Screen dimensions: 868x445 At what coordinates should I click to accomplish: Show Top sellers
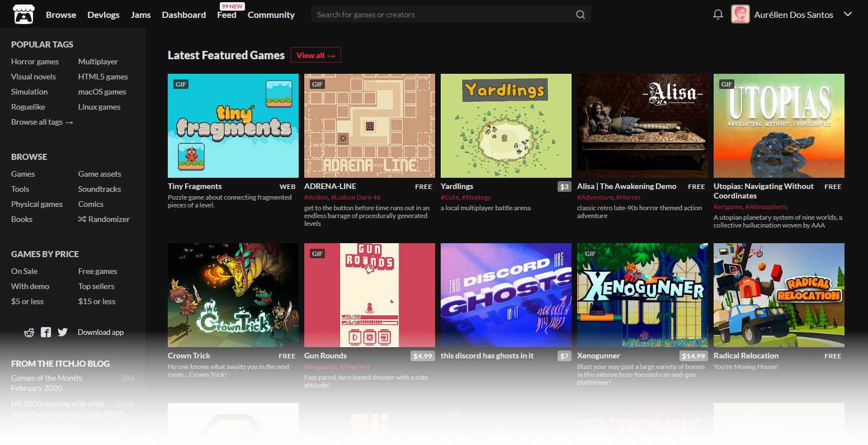(96, 286)
